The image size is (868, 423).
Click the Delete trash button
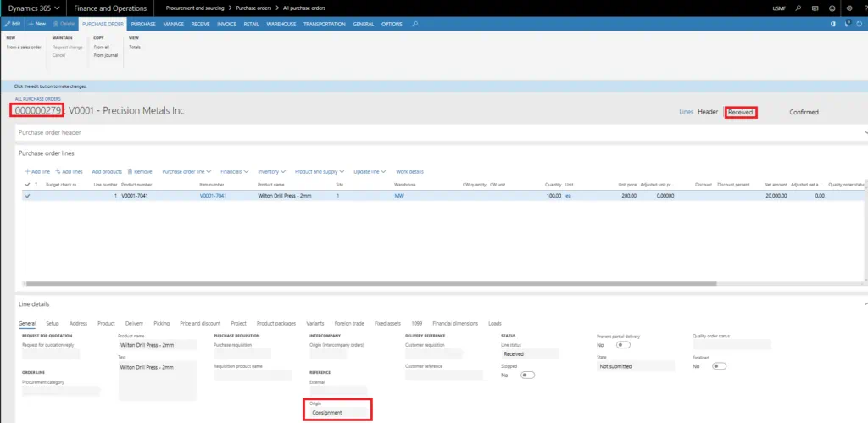64,25
